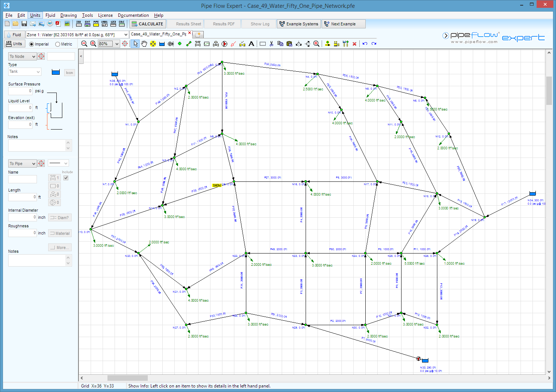Click the Next Example button
Image resolution: width=556 pixels, height=392 pixels.
(344, 24)
